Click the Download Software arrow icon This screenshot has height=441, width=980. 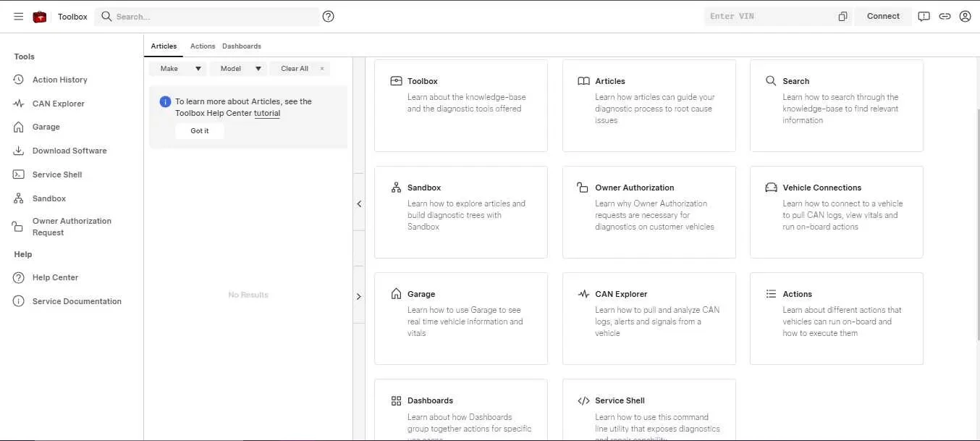(x=19, y=151)
